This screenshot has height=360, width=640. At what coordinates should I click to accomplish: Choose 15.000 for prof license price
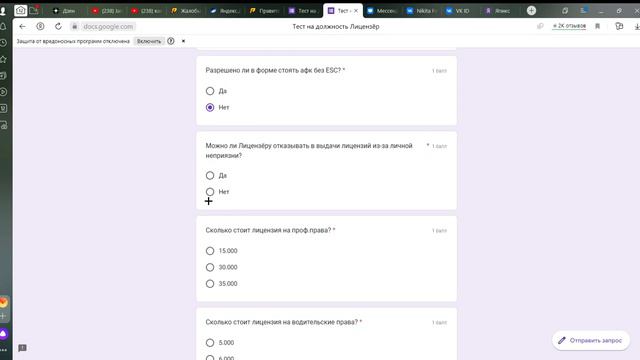click(x=210, y=251)
